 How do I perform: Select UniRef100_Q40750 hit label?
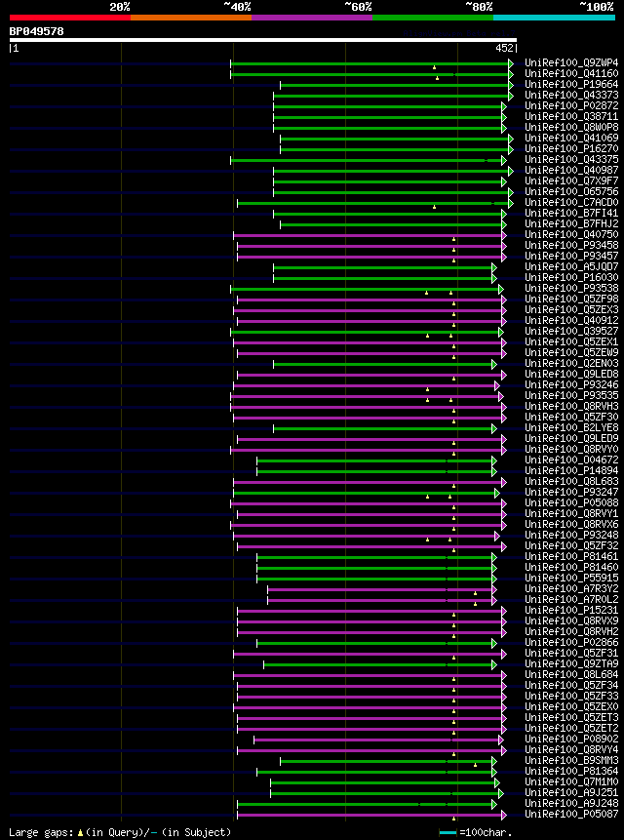[571, 234]
